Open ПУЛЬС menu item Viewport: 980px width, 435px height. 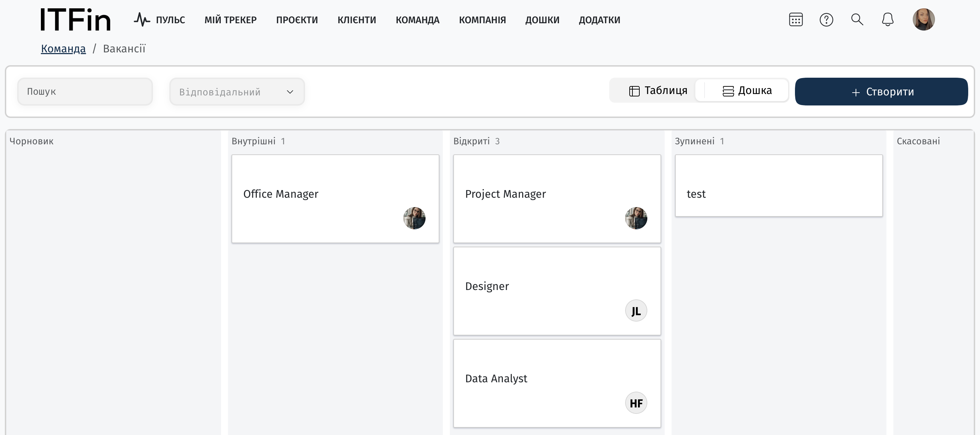point(170,20)
